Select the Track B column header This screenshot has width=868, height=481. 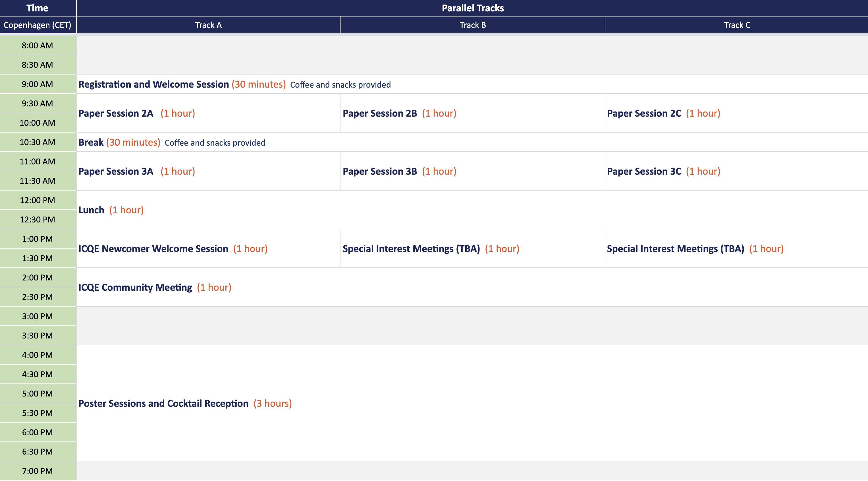[x=473, y=25]
